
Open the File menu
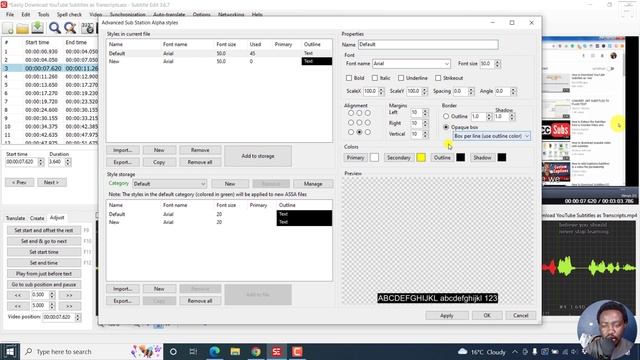tap(10, 15)
